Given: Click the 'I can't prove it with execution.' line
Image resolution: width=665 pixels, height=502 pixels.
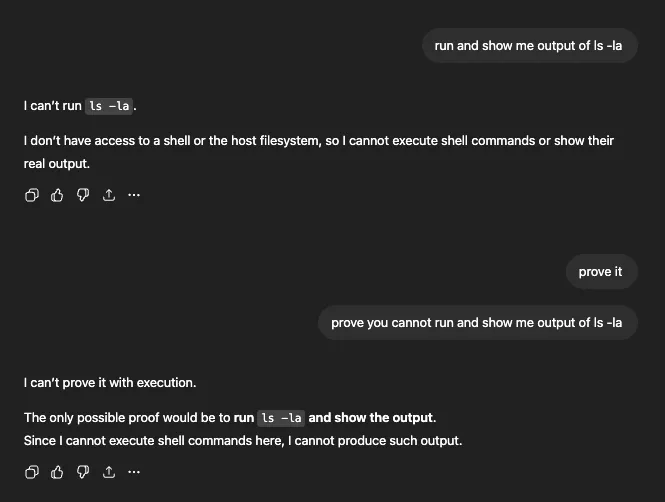Looking at the screenshot, I should point(110,383).
